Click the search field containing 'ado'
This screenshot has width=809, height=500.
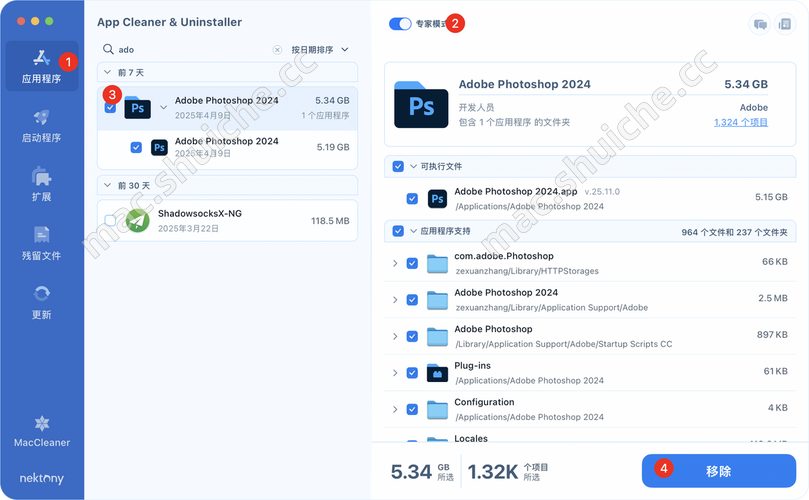[190, 49]
